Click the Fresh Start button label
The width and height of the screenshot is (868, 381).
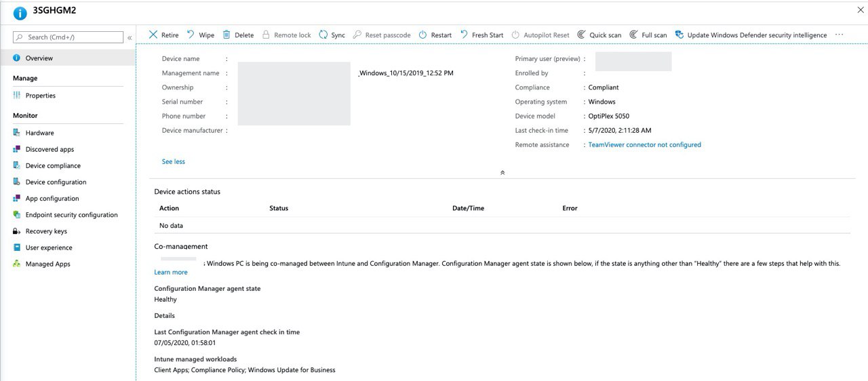click(x=488, y=35)
